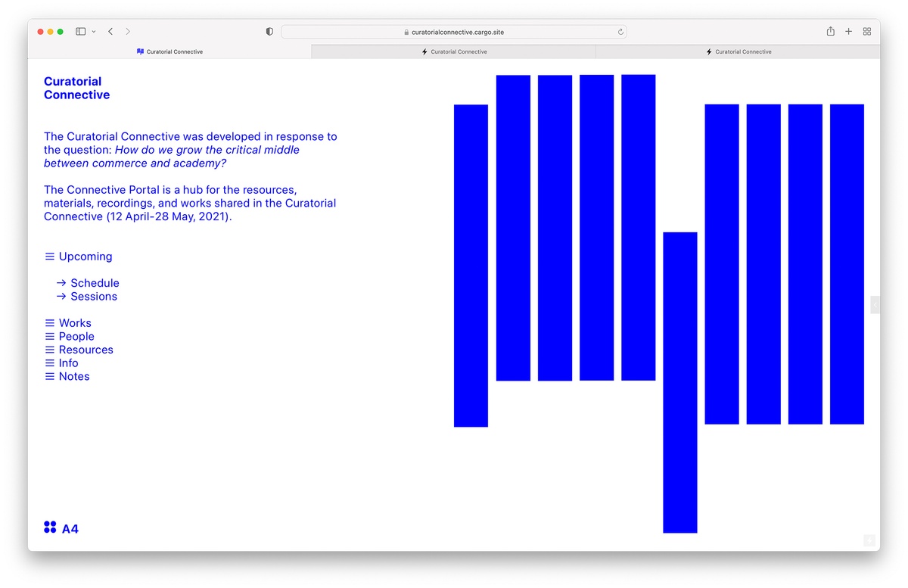Open the Share icon in the toolbar
Viewport: 908px width, 588px height.
click(x=830, y=32)
